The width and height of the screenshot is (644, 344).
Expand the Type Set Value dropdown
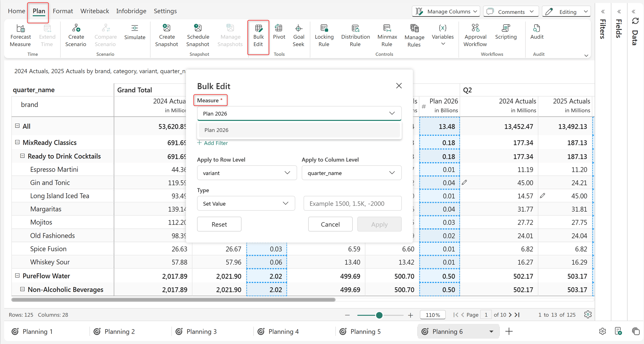tap(246, 203)
